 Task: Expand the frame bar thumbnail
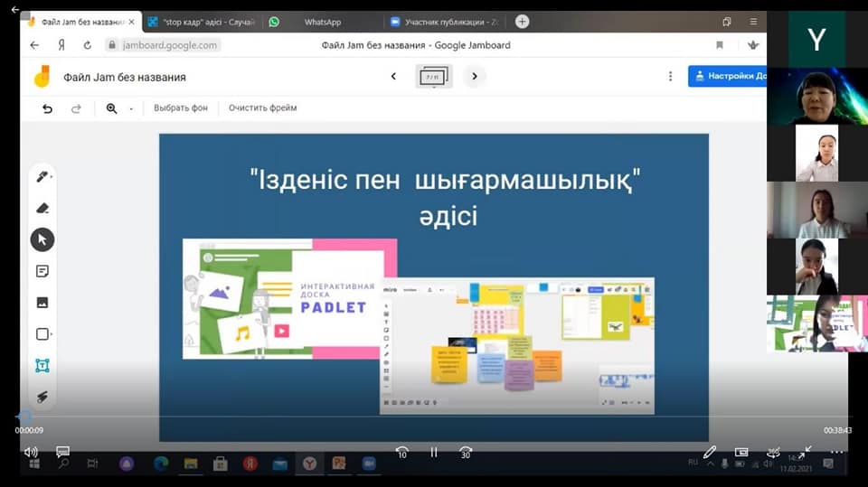click(x=432, y=77)
